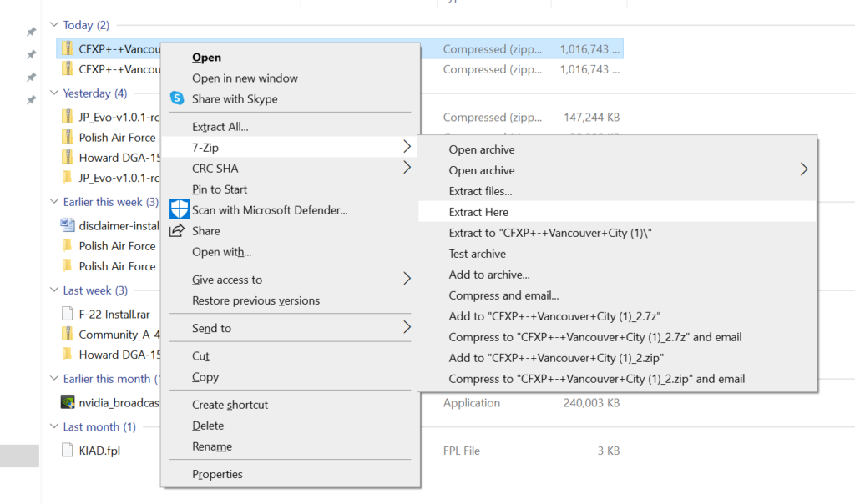Click the zip icon of second CFXP file
855x504 pixels.
click(x=68, y=68)
